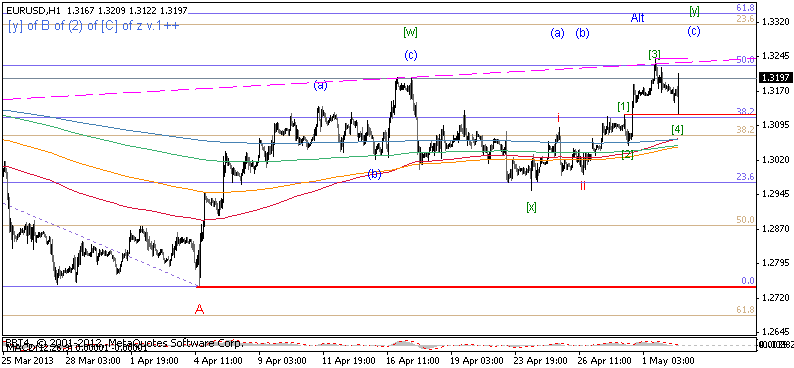Screen dimensions: 794x368
Task: Click the blue Alt label
Action: coord(638,18)
